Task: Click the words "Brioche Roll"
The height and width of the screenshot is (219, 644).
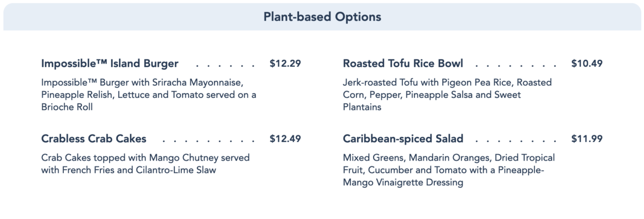Action: point(66,107)
